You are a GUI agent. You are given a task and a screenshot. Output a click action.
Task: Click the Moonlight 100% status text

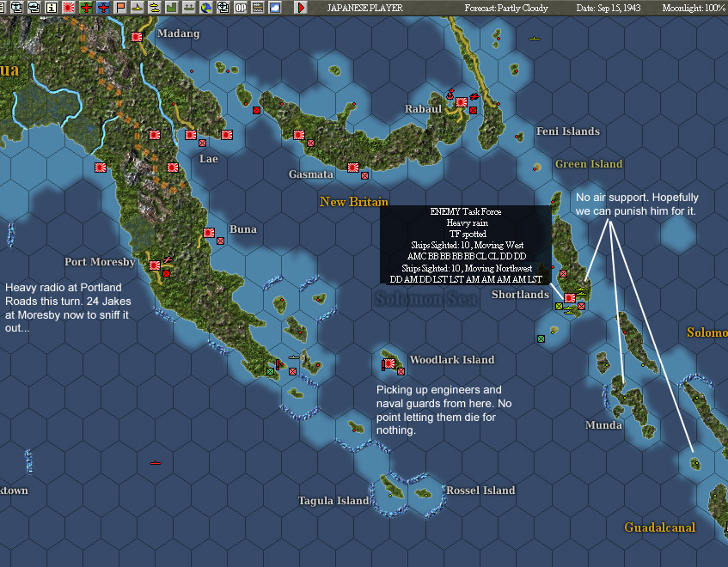point(694,8)
